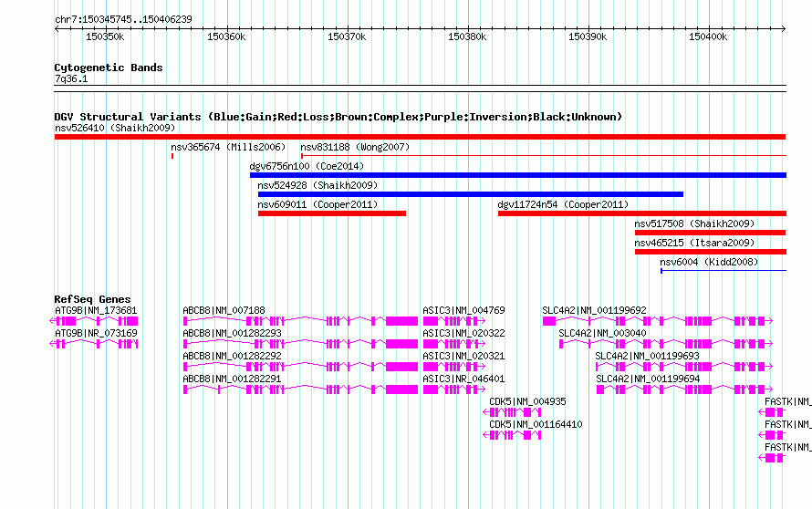Open the nsv524928 (Shaikh2009) label
Image resolution: width=812 pixels, height=509 pixels.
click(x=318, y=185)
